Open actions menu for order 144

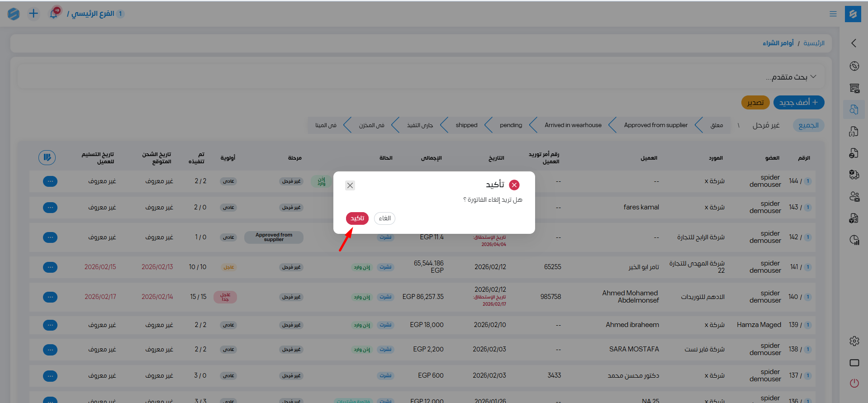click(x=50, y=181)
